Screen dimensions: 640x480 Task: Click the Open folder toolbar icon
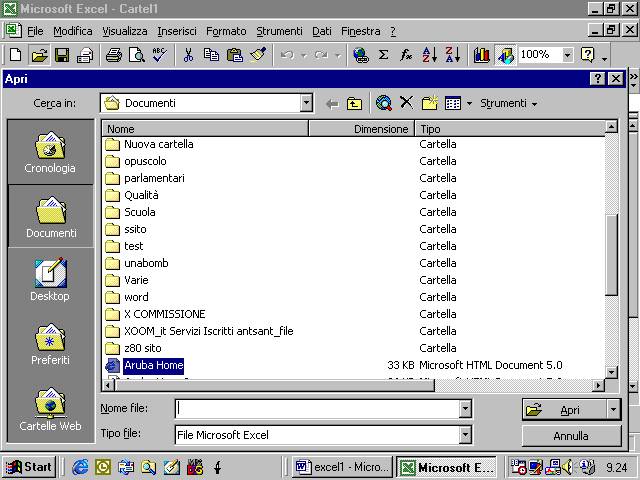pyautogui.click(x=39, y=55)
